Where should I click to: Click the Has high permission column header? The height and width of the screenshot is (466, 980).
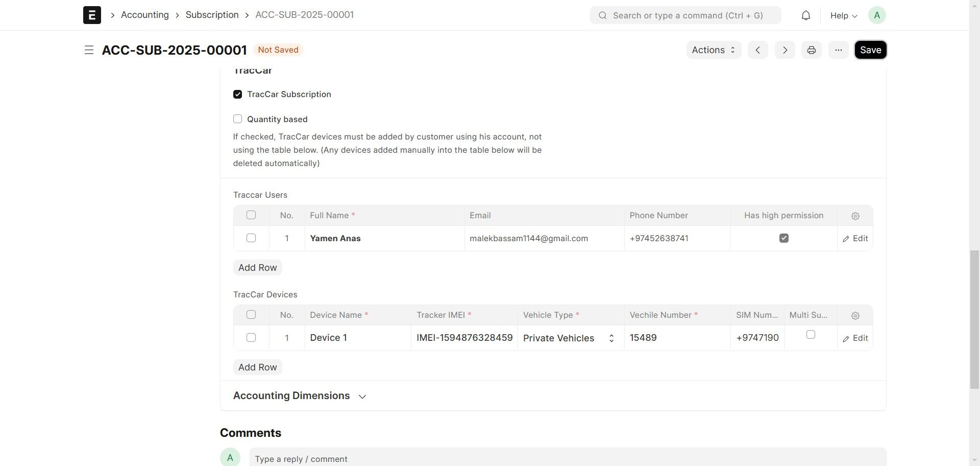point(784,216)
